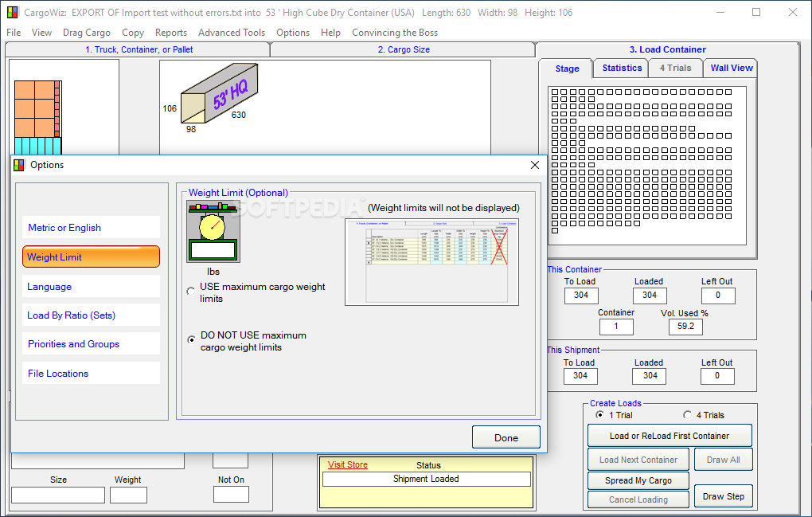Screen dimensions: 812x517
Task: Click the staged cargo boxes grid
Action: pos(646,165)
